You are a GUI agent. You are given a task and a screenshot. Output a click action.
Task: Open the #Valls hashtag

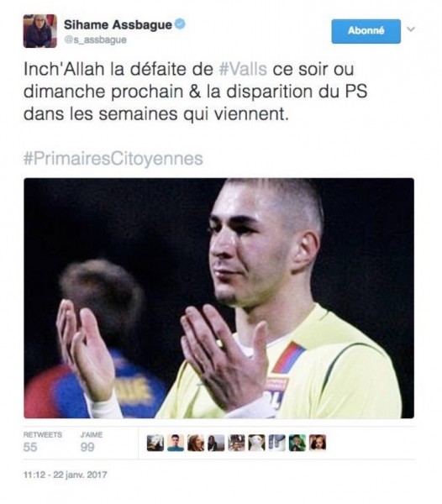coord(243,70)
